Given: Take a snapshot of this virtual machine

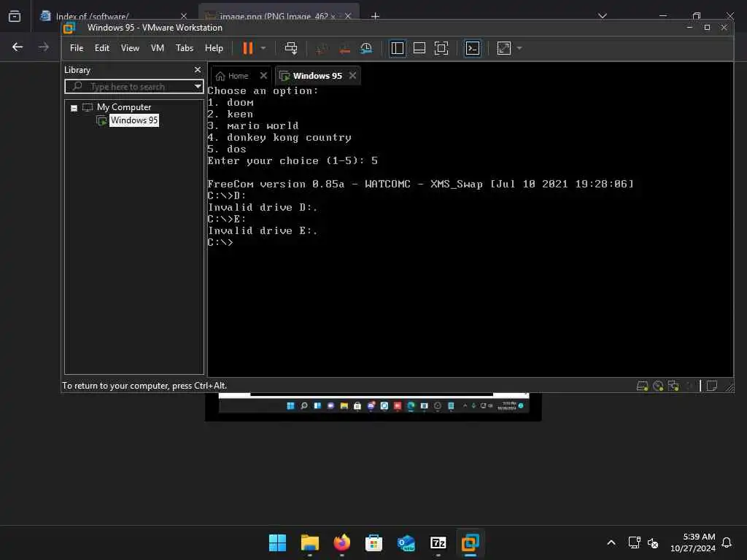Looking at the screenshot, I should coord(322,48).
